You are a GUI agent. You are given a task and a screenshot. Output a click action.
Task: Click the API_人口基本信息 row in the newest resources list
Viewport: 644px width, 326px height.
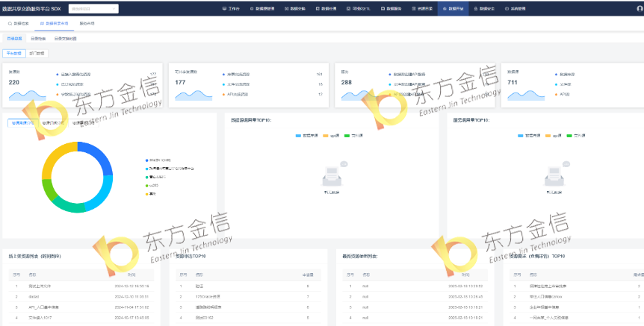coord(81,307)
